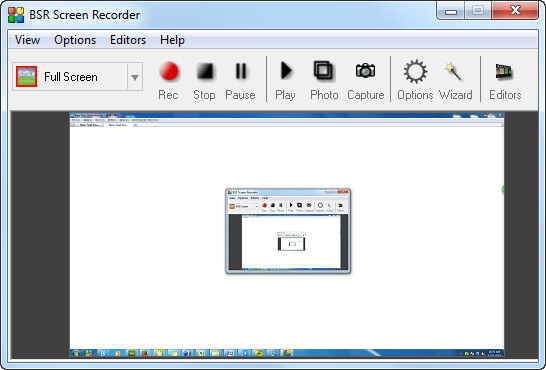The image size is (546, 370).
Task: Open the gear Options toolbar button
Action: click(x=415, y=80)
